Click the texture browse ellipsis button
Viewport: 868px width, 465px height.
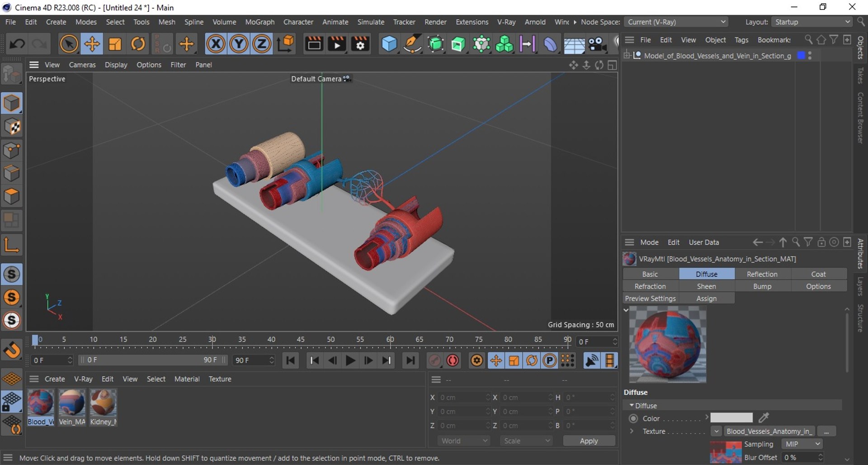(x=826, y=432)
